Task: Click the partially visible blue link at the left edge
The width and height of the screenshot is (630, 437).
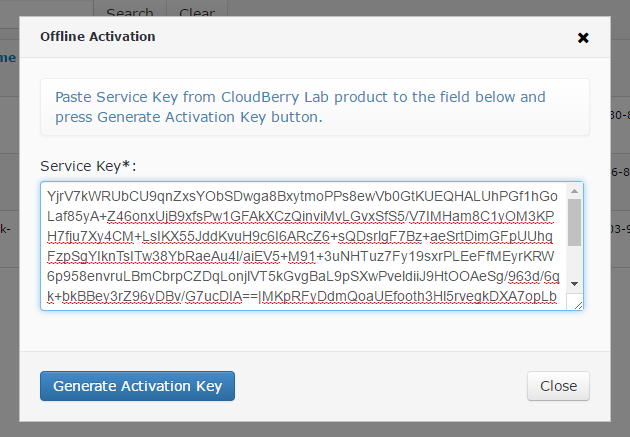Action: [8, 58]
